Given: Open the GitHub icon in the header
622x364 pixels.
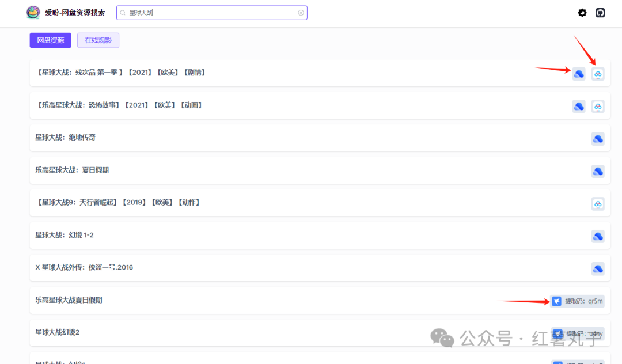Looking at the screenshot, I should [x=600, y=13].
